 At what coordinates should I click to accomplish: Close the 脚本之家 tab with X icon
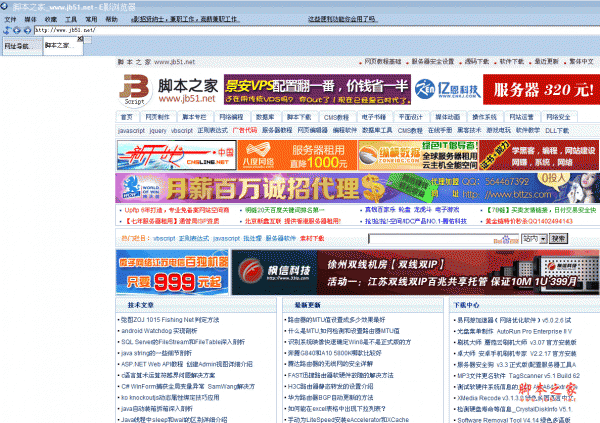[80, 39]
